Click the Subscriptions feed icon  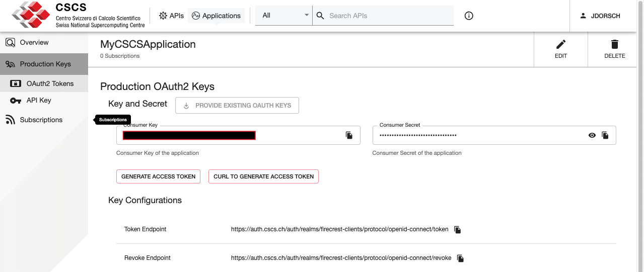(10, 120)
